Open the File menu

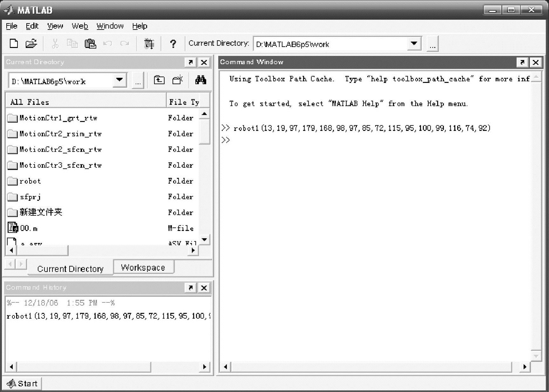pos(12,26)
